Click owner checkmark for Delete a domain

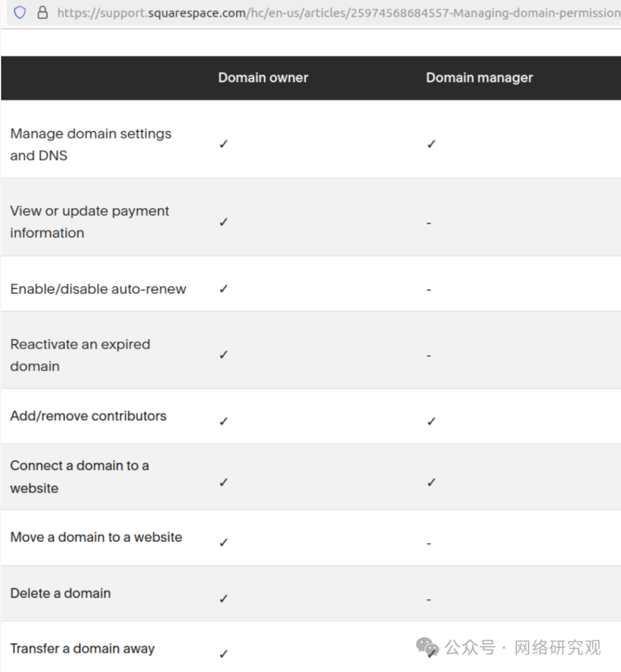pyautogui.click(x=224, y=598)
